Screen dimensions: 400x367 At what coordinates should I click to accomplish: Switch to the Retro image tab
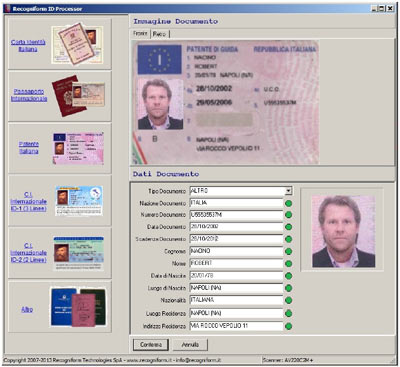point(160,34)
